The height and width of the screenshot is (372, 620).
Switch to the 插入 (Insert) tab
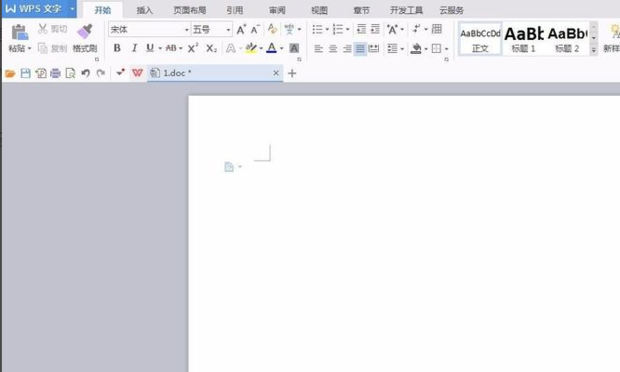(x=144, y=10)
